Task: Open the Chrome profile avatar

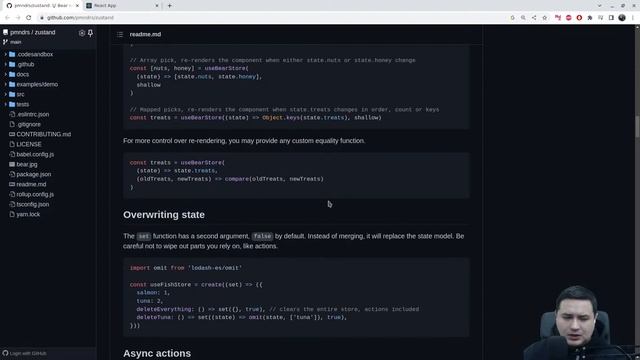Action: (622, 18)
